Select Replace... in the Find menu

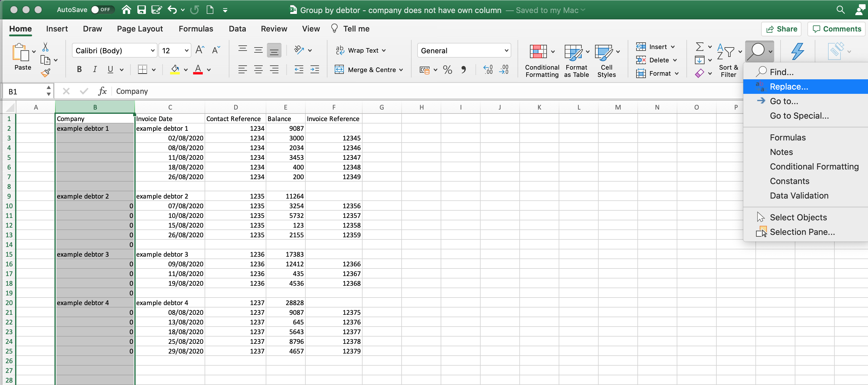tap(805, 87)
